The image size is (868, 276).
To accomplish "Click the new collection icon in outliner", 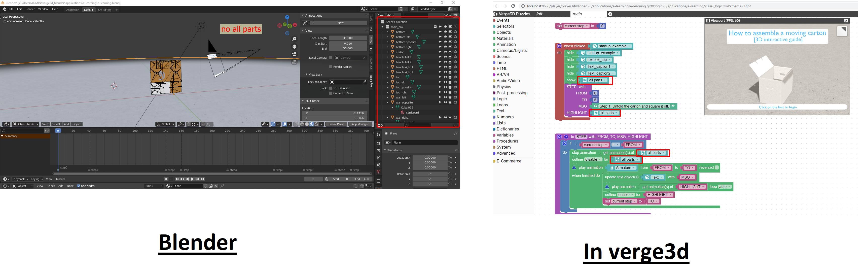I will (x=455, y=15).
